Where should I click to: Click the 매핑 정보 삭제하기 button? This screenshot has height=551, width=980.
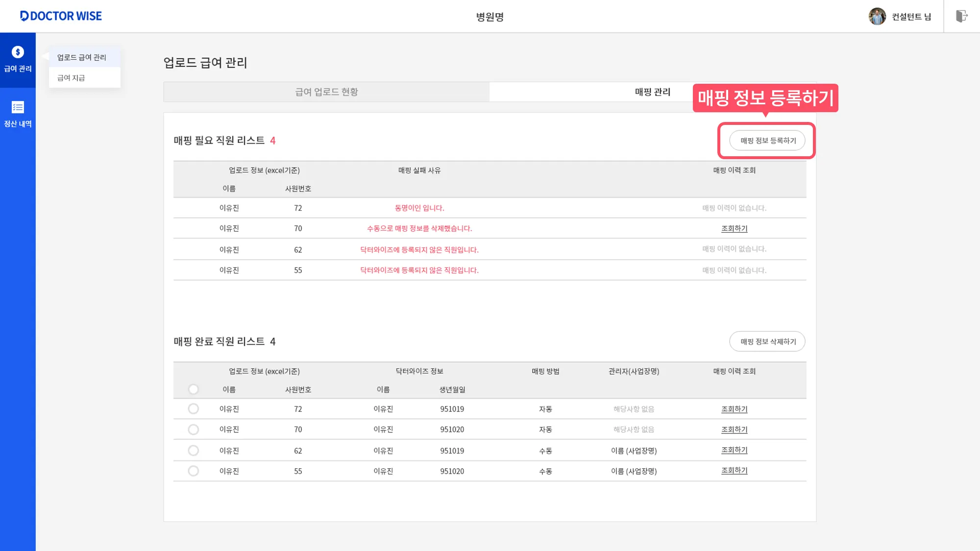click(768, 342)
